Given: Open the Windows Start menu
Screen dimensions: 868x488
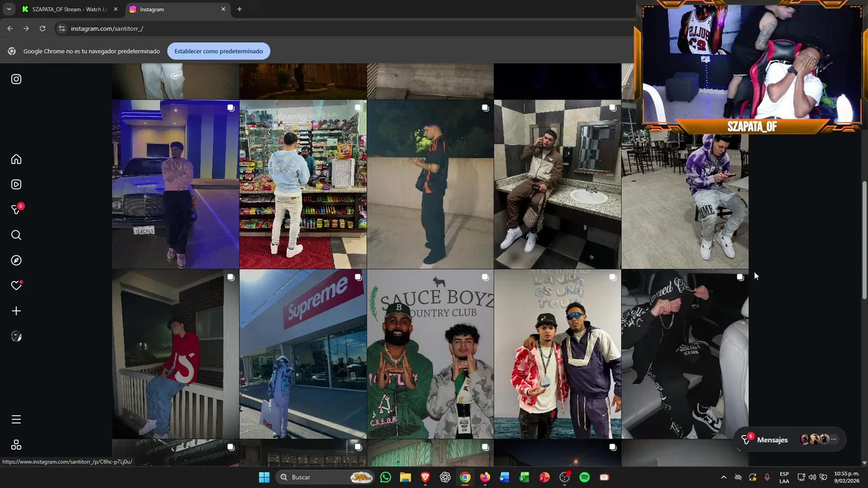Looking at the screenshot, I should 264,477.
